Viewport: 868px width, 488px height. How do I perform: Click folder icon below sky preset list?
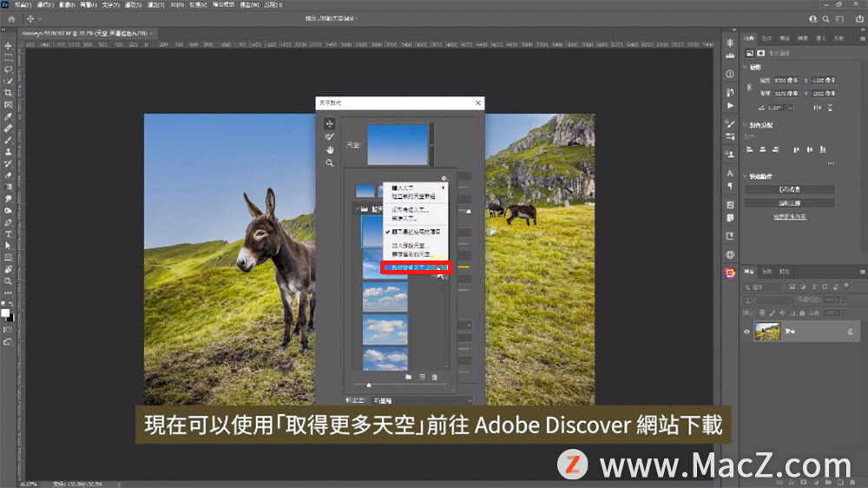408,377
